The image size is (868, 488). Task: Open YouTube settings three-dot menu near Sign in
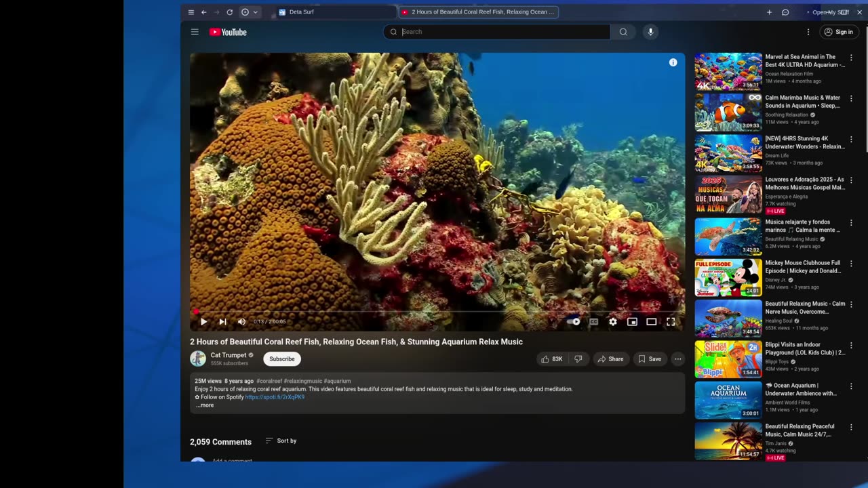point(808,32)
